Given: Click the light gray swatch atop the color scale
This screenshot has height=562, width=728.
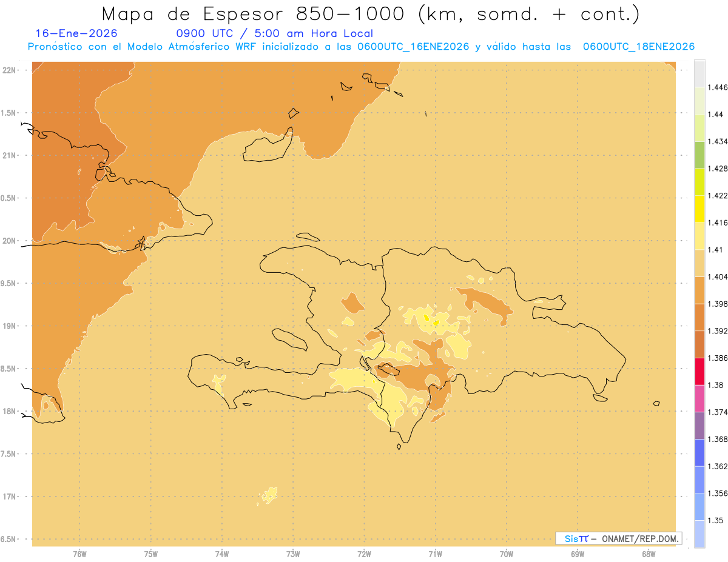Looking at the screenshot, I should 699,73.
